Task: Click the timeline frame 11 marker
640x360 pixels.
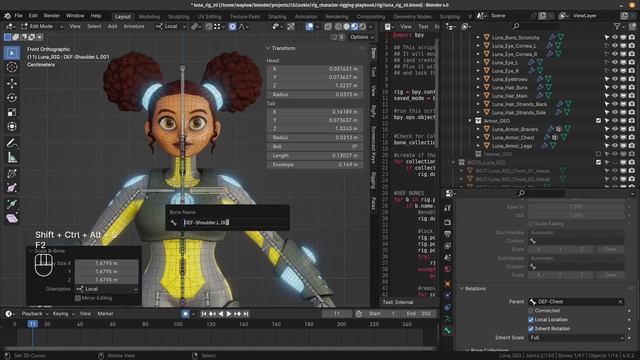Action: coord(33,324)
